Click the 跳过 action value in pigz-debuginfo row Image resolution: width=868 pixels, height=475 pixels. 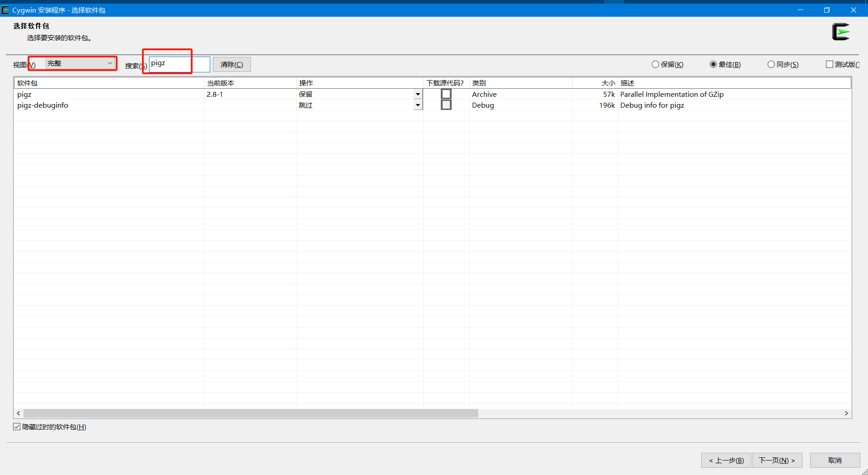tap(306, 105)
